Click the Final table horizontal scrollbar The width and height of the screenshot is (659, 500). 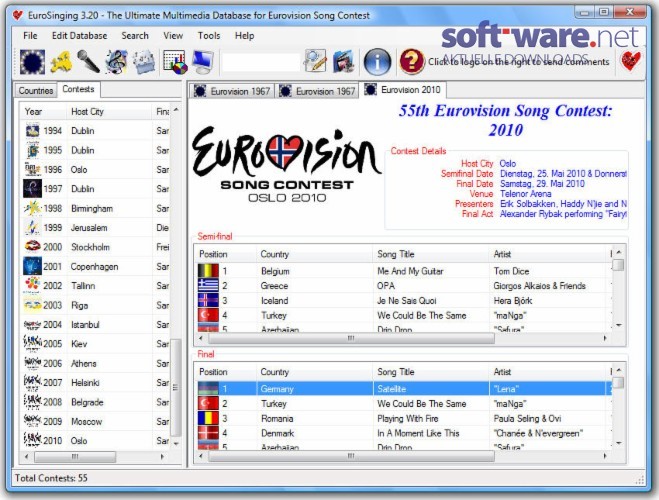click(351, 456)
